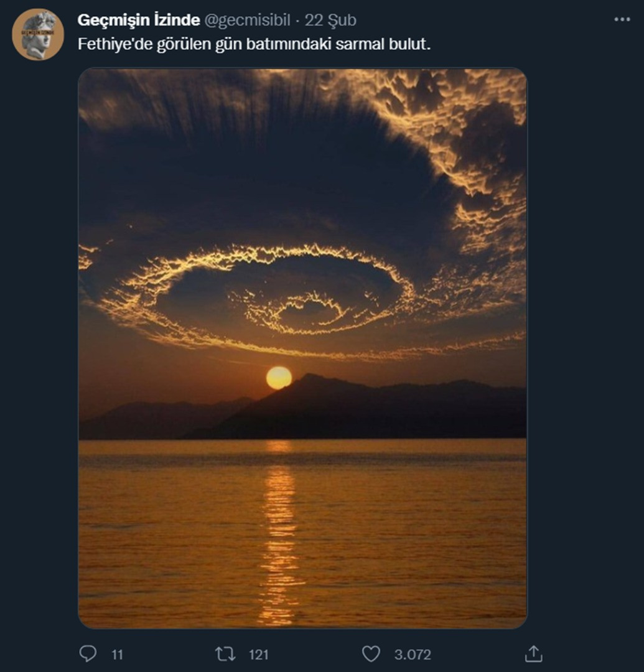This screenshot has height=672, width=644.
Task: Click the 121 retweet count
Action: tap(259, 655)
